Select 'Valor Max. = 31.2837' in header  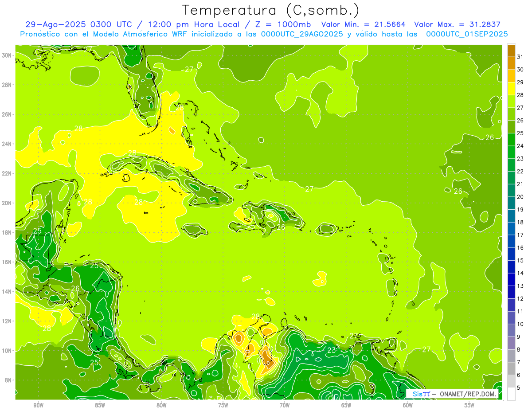pos(457,24)
